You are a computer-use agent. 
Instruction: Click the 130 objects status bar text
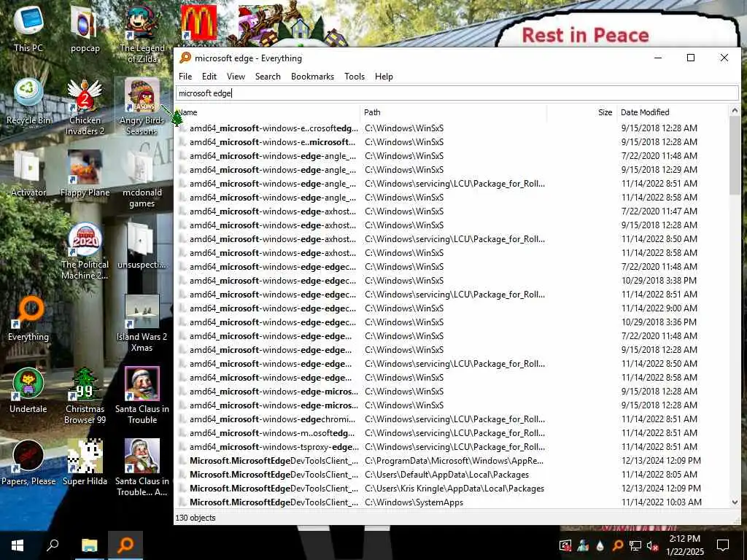pos(196,518)
